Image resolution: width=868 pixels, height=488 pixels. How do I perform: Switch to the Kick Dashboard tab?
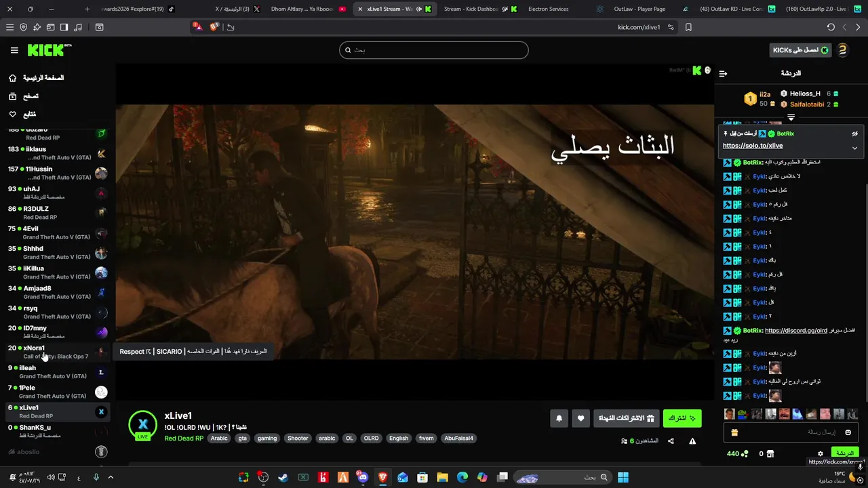(481, 9)
